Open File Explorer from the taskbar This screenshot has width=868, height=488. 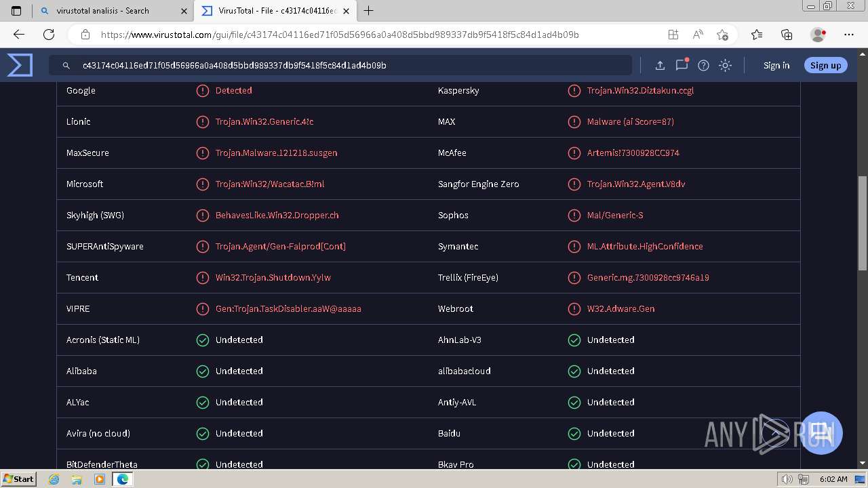tap(77, 479)
